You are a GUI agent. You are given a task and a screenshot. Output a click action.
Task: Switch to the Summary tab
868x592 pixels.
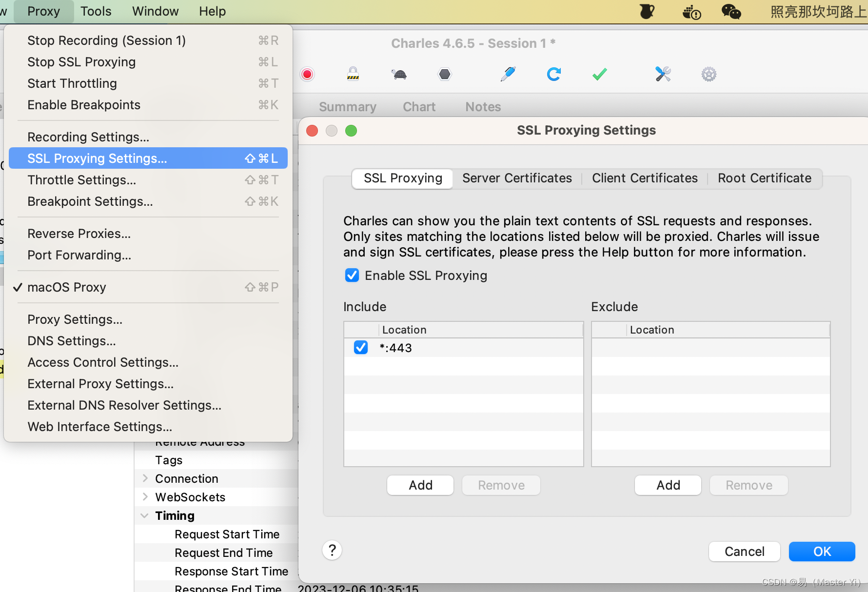[347, 107]
